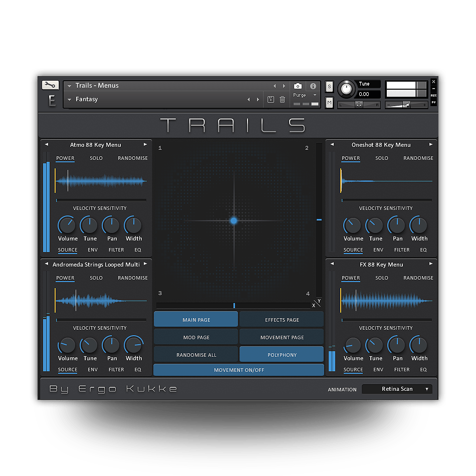This screenshot has height=476, width=476.
Task: Open the wrench edit mode icon
Action: (50, 85)
